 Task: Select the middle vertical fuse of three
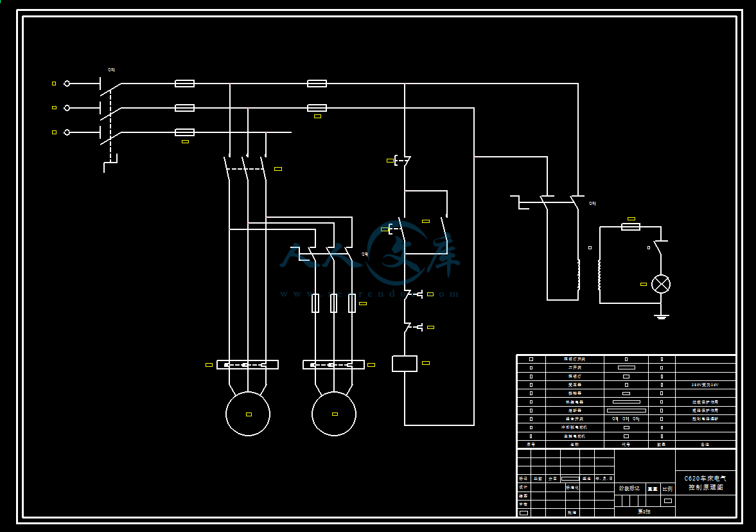click(333, 303)
